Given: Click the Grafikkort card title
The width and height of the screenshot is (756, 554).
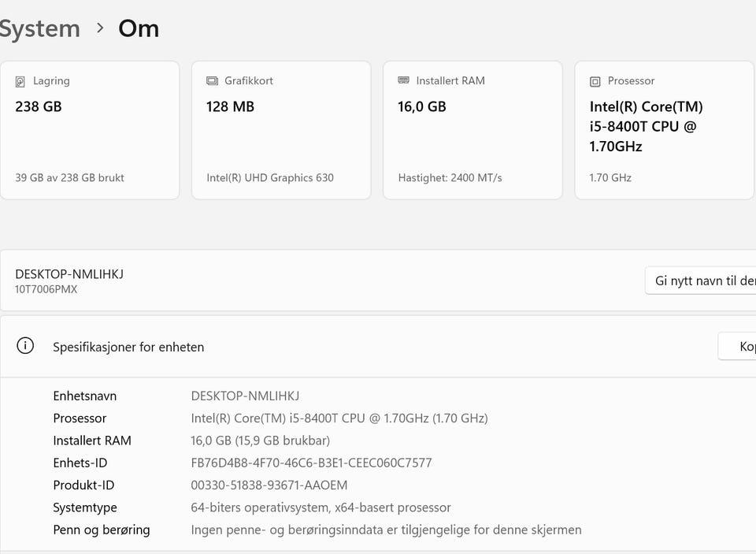Looking at the screenshot, I should click(249, 80).
